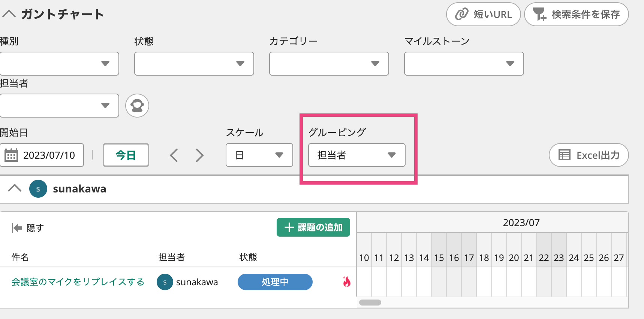
Task: Click the 処理中 status badge
Action: [275, 282]
